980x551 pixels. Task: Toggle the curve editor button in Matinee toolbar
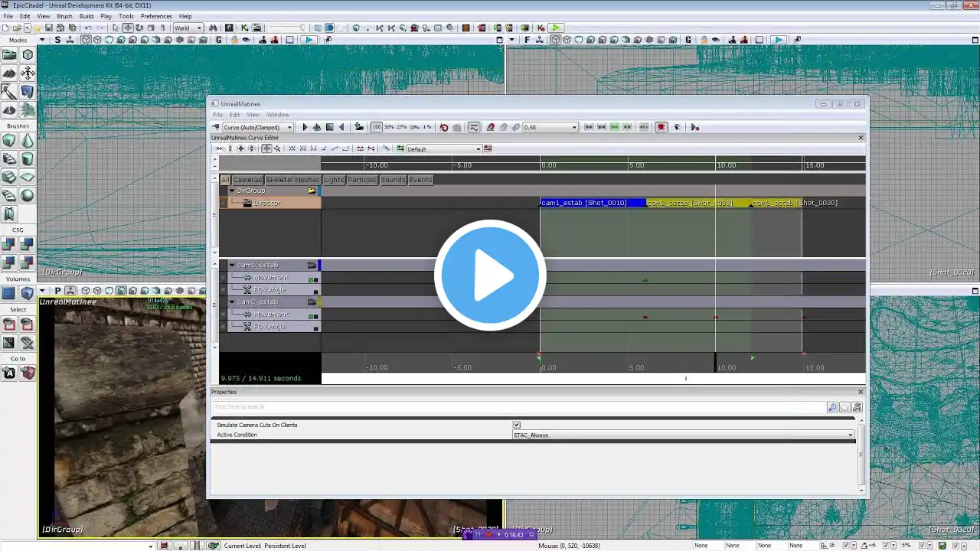[x=474, y=127]
